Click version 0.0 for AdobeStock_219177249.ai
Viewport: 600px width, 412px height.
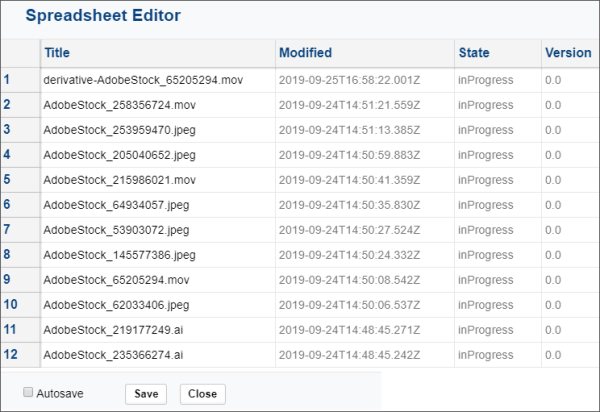pos(571,330)
